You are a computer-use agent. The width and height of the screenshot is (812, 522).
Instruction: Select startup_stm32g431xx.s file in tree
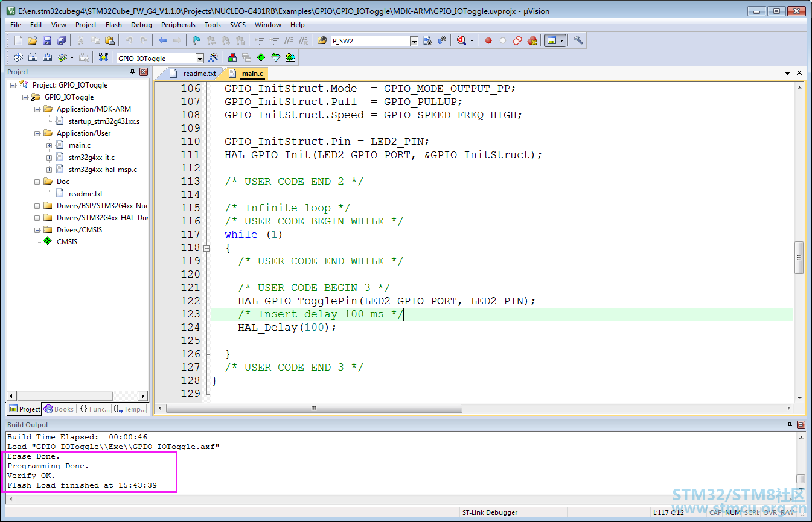click(x=104, y=121)
